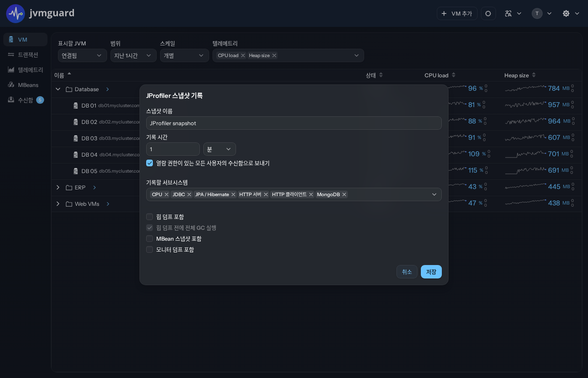Remove JDBC subsystem tag
Image resolution: width=588 pixels, height=378 pixels.
[x=189, y=194]
